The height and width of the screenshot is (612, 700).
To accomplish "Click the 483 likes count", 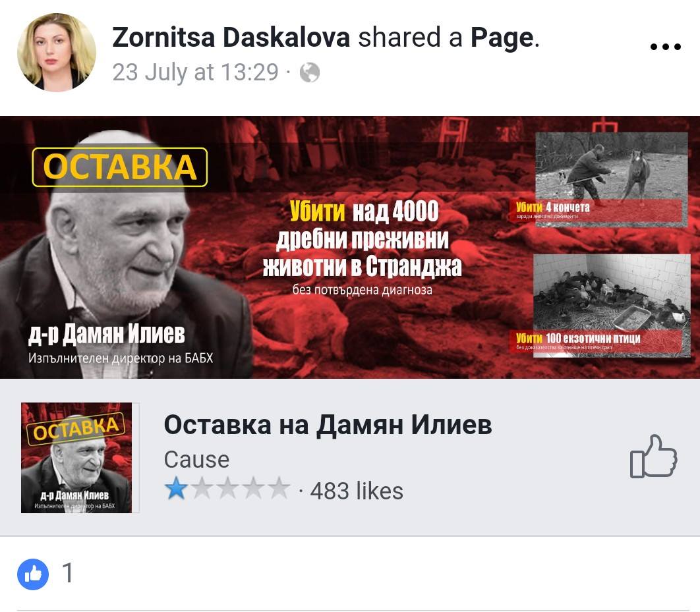I will coord(357,491).
